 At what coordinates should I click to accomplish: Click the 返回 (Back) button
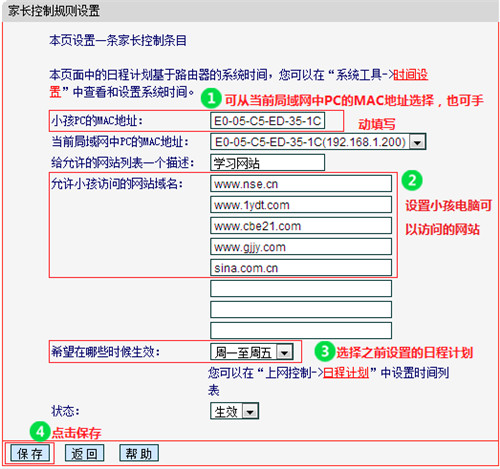coord(84,453)
